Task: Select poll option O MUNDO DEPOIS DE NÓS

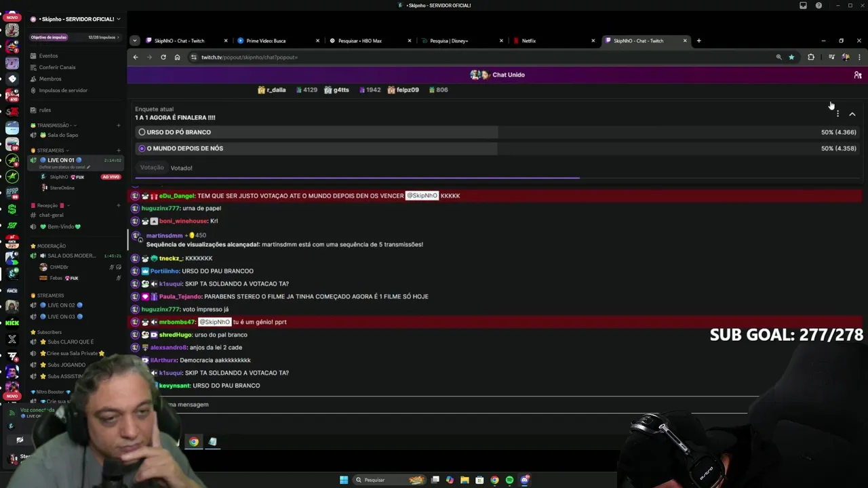Action: (498, 148)
